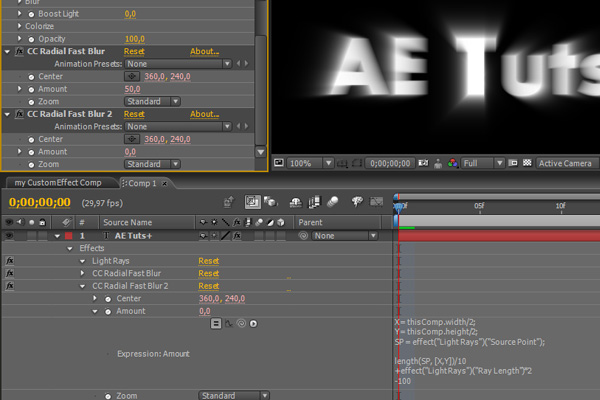Open Zoom Standard dropdown of CC Radial Fast Blur 2 panel
This screenshot has height=400, width=600.
coord(152,164)
